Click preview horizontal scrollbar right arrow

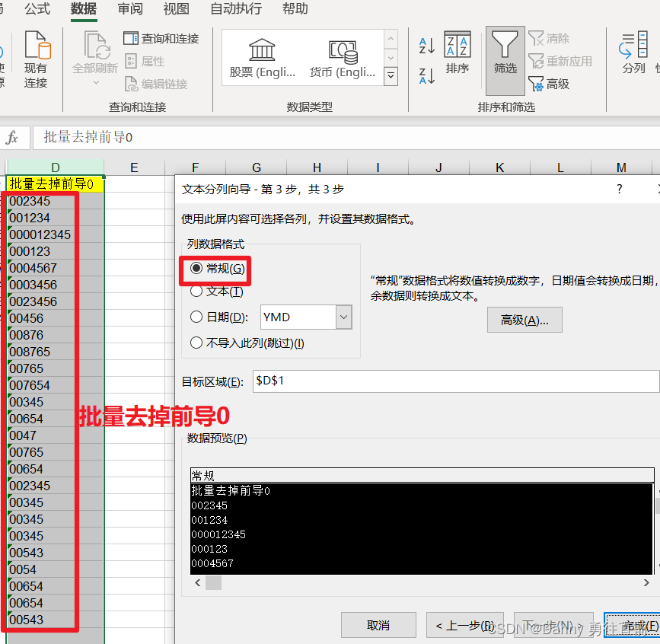tap(646, 582)
